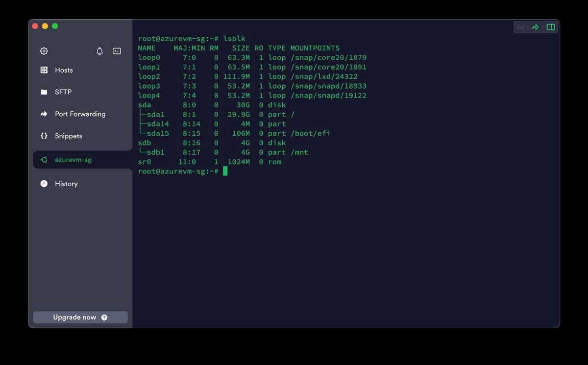Click the 'sda' disk name
The height and width of the screenshot is (365, 588).
(145, 105)
